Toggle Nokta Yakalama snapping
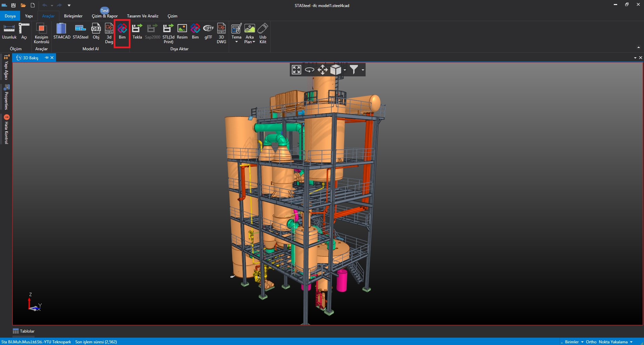The height and width of the screenshot is (345, 644). (x=613, y=342)
